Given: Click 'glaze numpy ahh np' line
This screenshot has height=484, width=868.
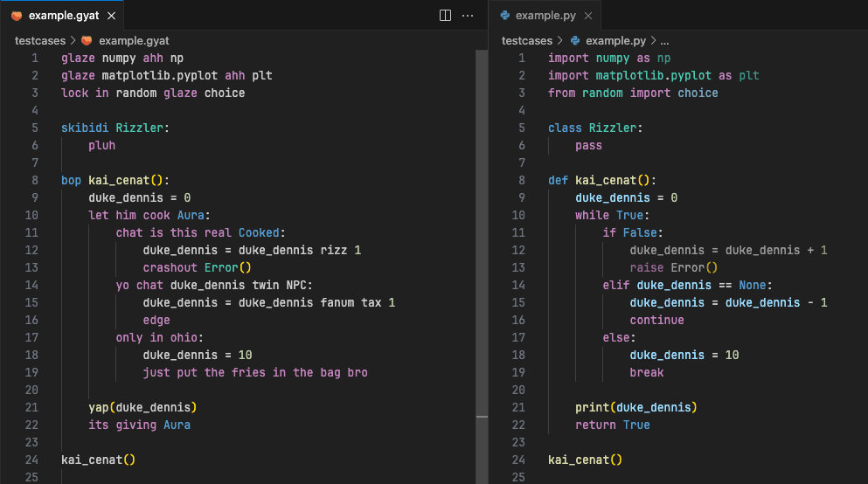Looking at the screenshot, I should tap(122, 58).
